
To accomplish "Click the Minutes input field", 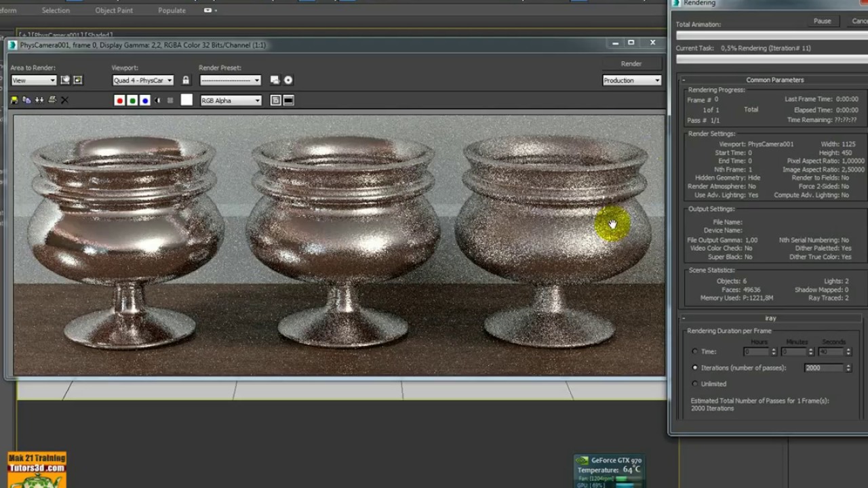I will [x=794, y=351].
